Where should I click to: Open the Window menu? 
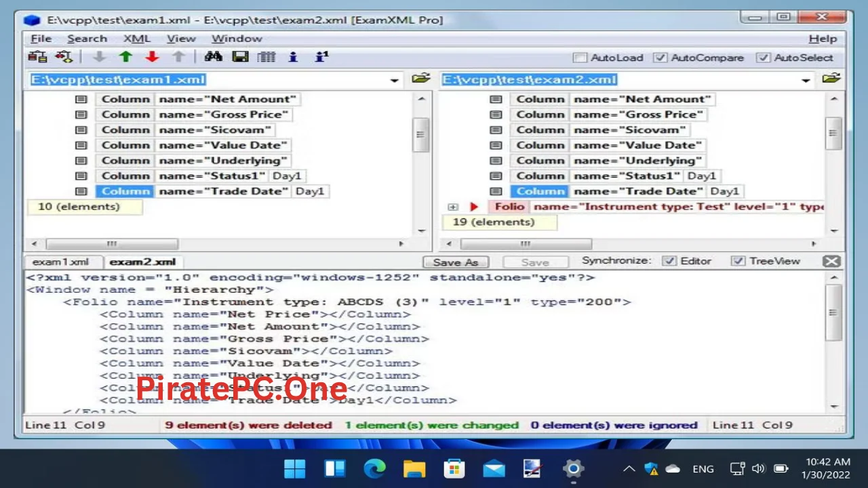click(237, 39)
